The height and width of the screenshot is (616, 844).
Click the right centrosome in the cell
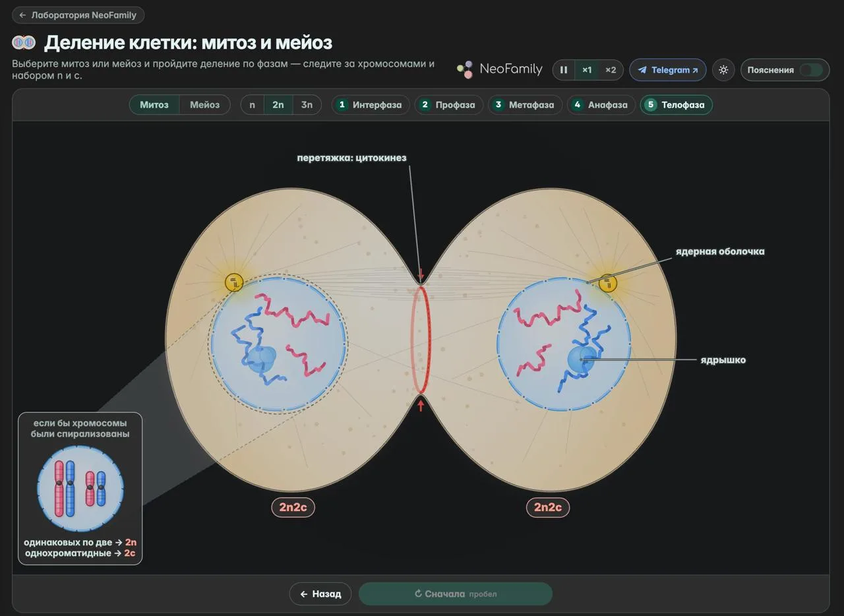coord(607,284)
